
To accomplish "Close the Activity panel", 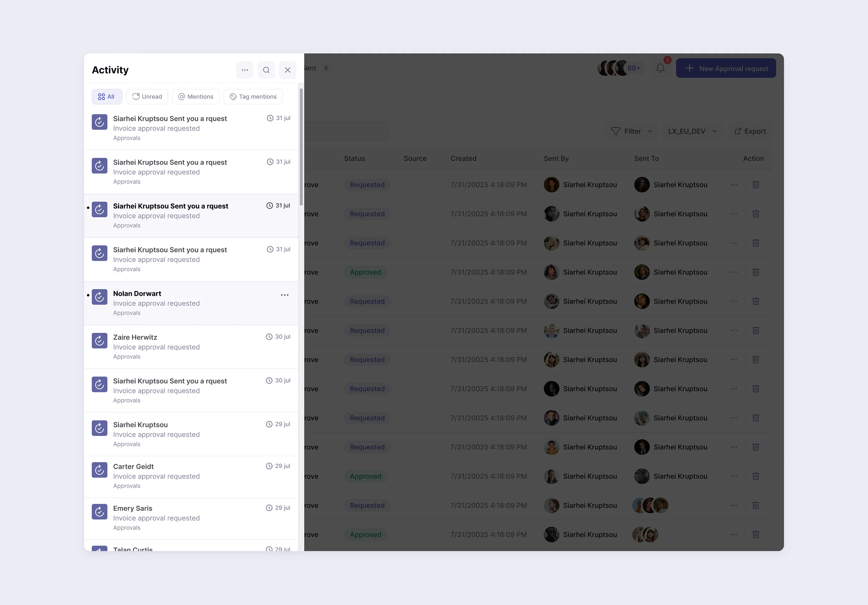I will (287, 70).
